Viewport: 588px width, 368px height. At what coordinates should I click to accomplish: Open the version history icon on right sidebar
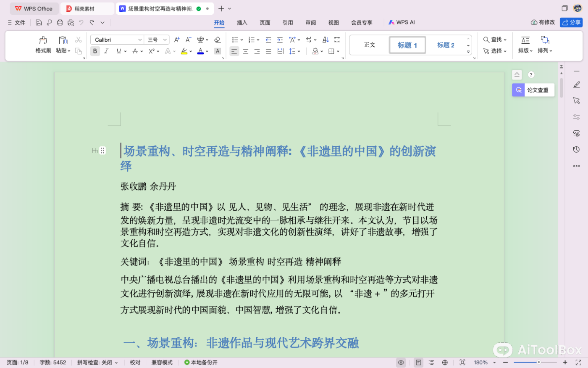click(576, 149)
